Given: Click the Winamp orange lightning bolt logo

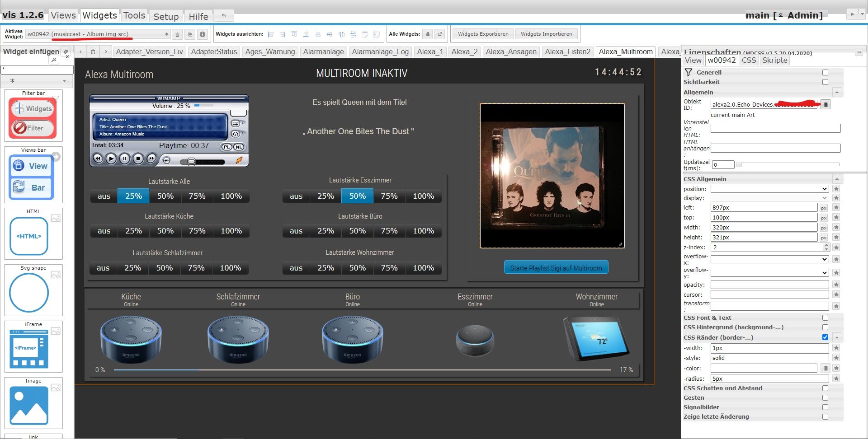Looking at the screenshot, I should [x=239, y=160].
